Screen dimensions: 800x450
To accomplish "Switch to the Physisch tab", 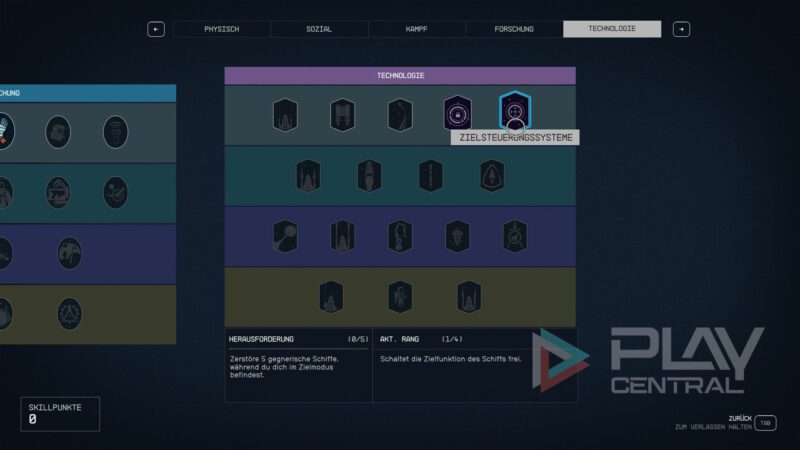I will (x=221, y=29).
